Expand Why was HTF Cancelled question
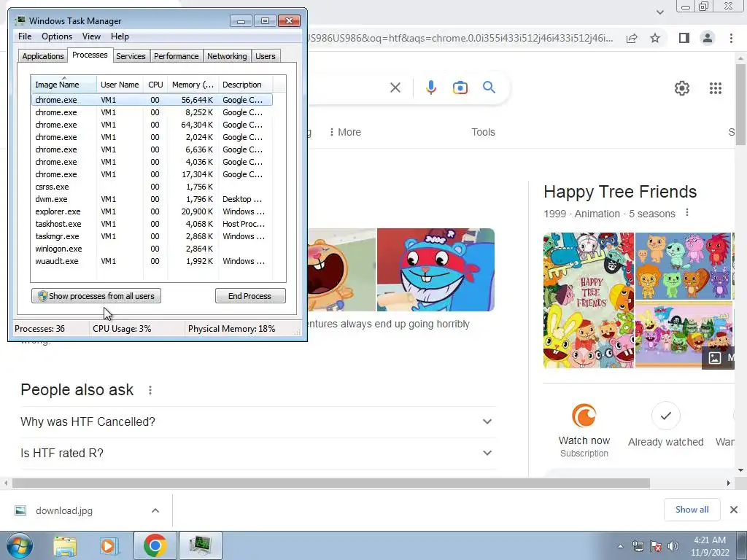 258,422
